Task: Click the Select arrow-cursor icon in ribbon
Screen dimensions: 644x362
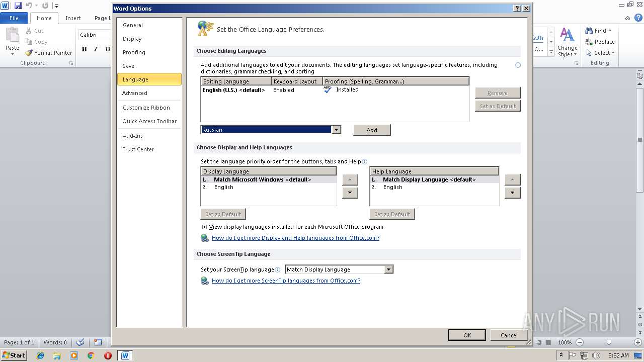Action: click(589, 53)
